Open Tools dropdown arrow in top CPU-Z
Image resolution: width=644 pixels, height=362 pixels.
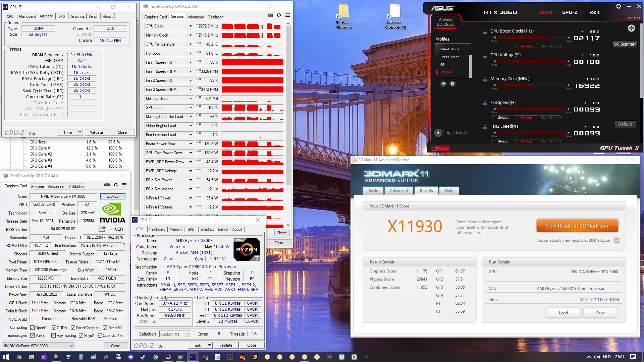80,132
